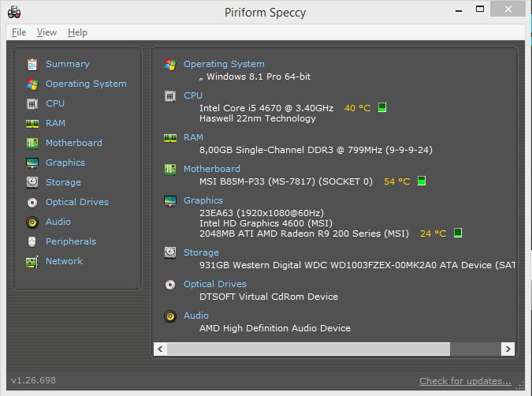Open the Help menu
This screenshot has width=532, height=396.
coord(77,32)
